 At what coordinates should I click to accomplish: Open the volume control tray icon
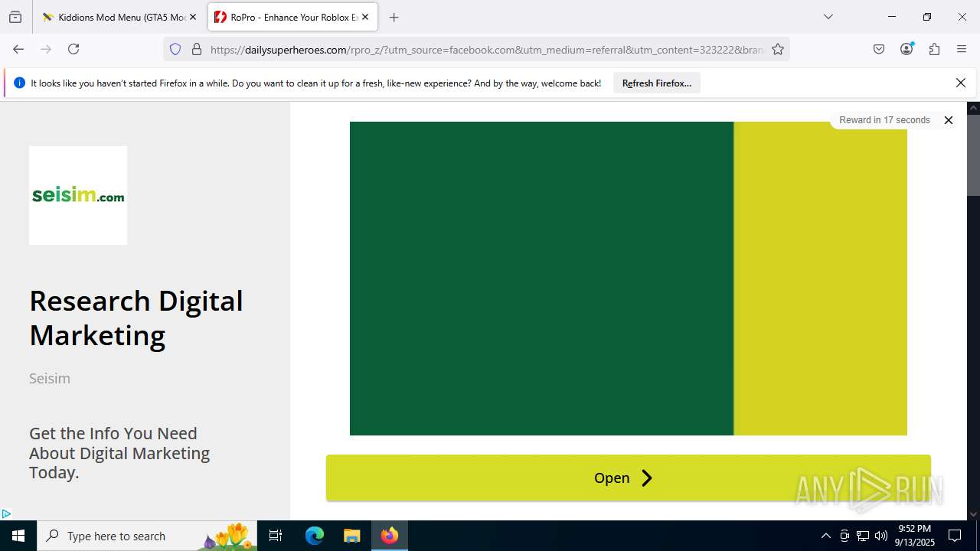[x=881, y=536]
